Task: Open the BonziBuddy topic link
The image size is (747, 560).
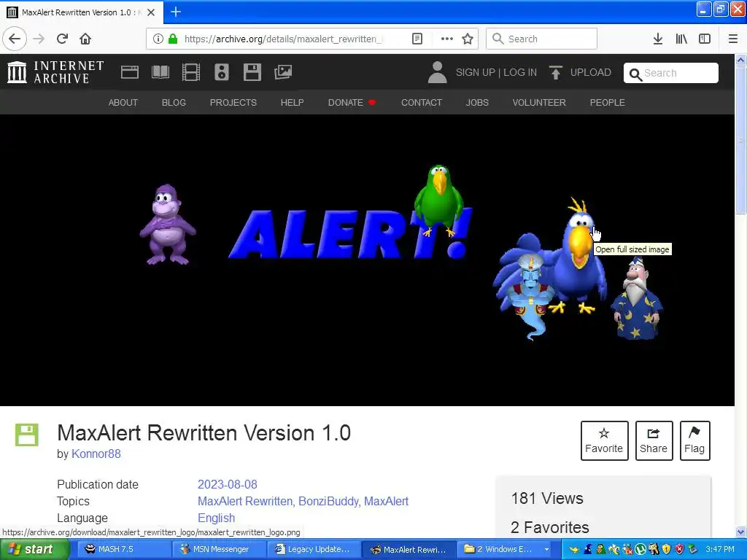Action: [329, 501]
